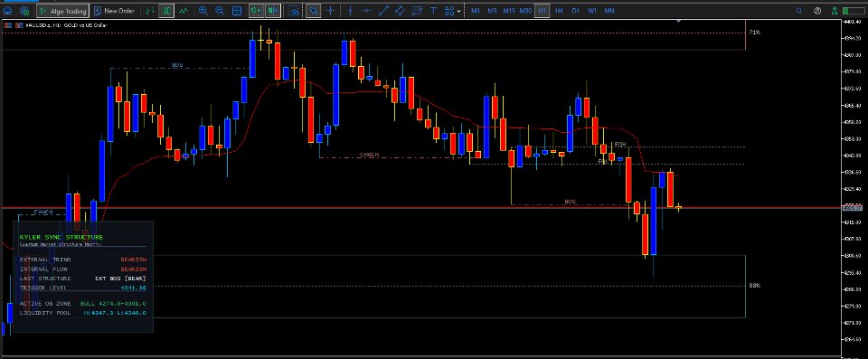Image resolution: width=868 pixels, height=359 pixels.
Task: Click the chart shift triangle marker
Action: (679, 21)
